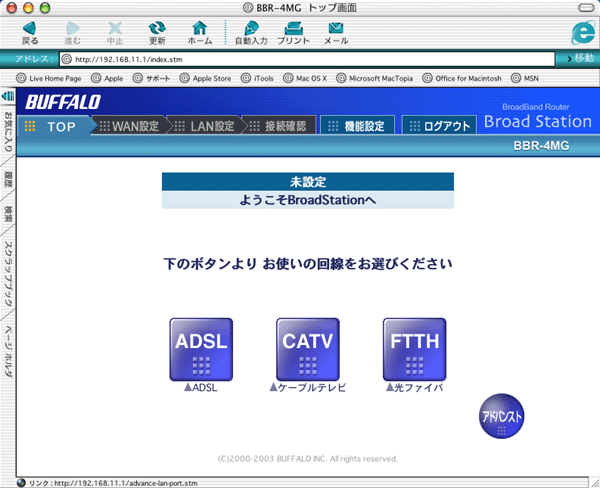
Task: Open the MSN bookmark
Action: (525, 78)
